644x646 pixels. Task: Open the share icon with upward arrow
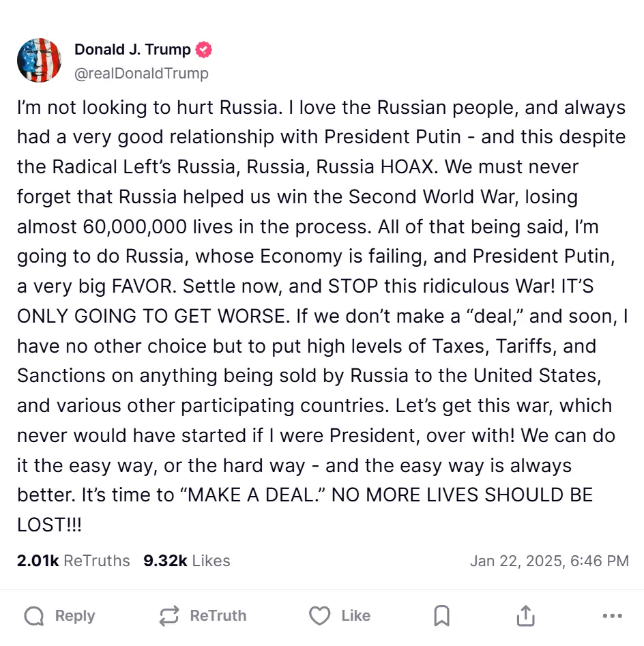[x=526, y=615]
